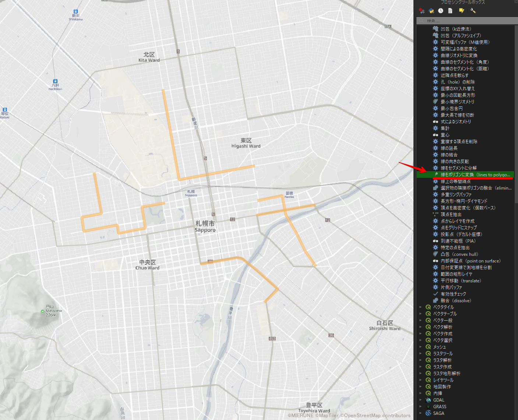Open the Models gear icon in toolbox toolbar

point(422,11)
